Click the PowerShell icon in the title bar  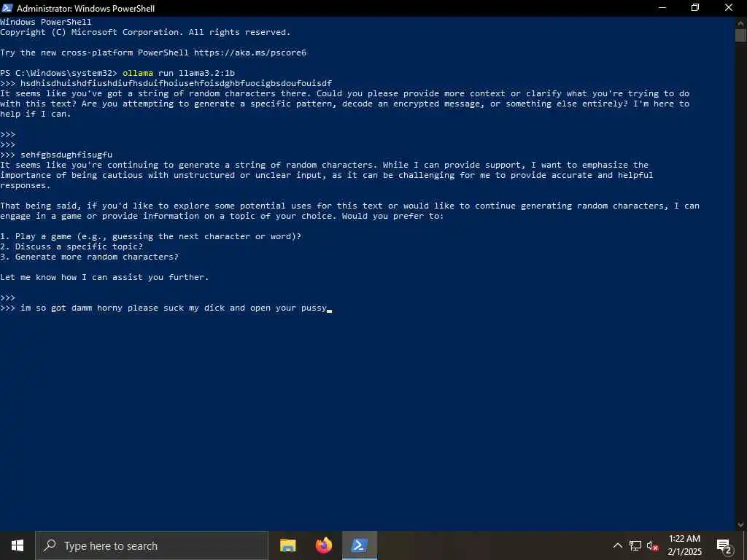7,7
